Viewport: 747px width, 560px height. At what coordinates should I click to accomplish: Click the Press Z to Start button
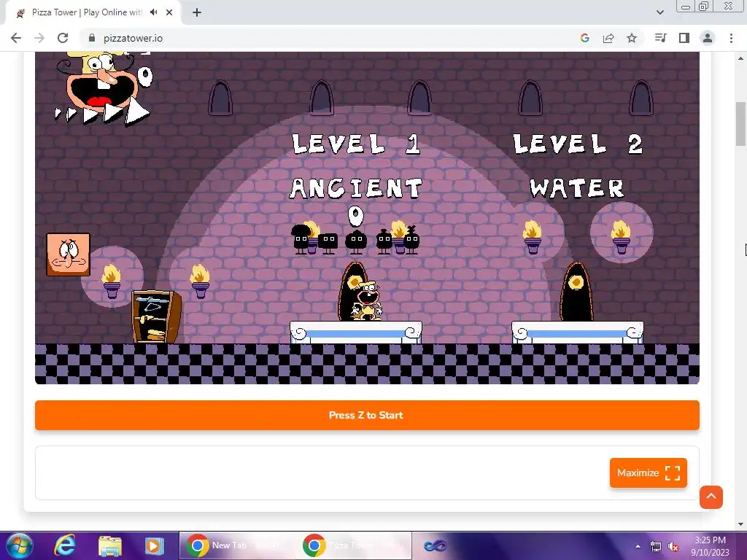pos(368,415)
